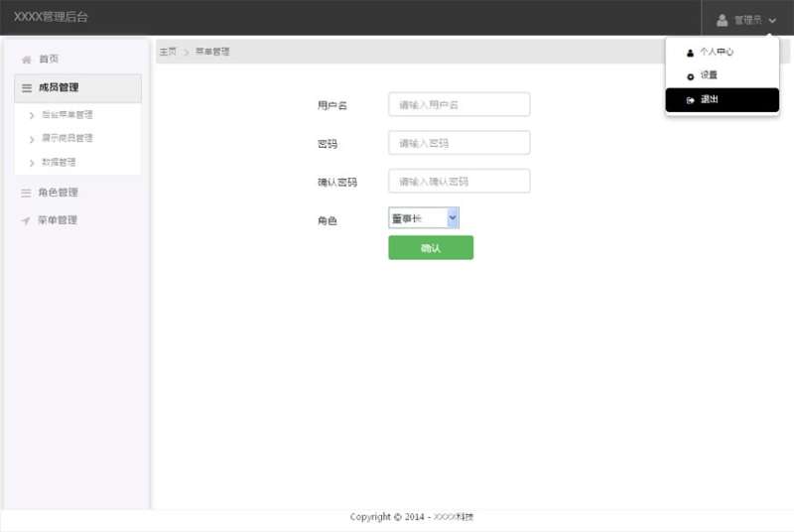The height and width of the screenshot is (532, 794).
Task: Click the gear icon for 设置
Action: 690,76
